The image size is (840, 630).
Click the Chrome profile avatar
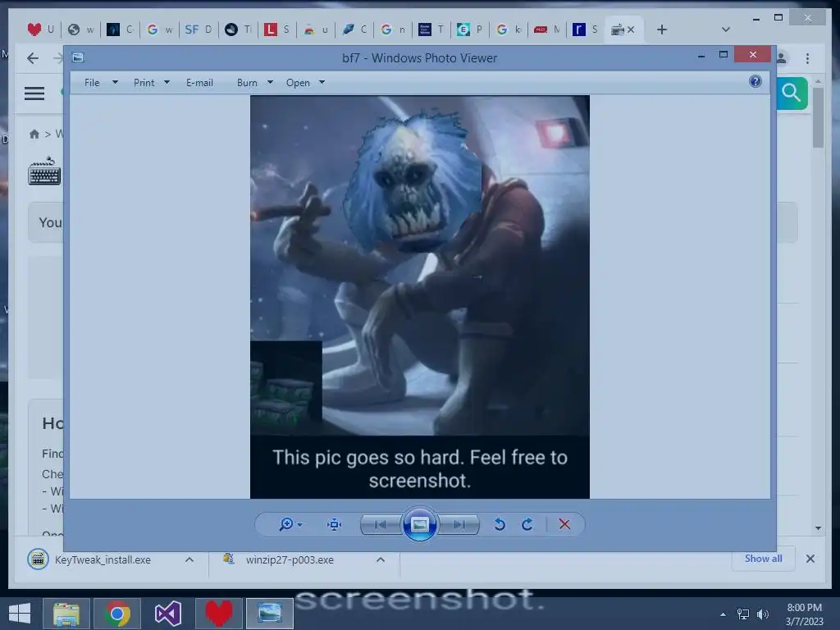click(782, 58)
